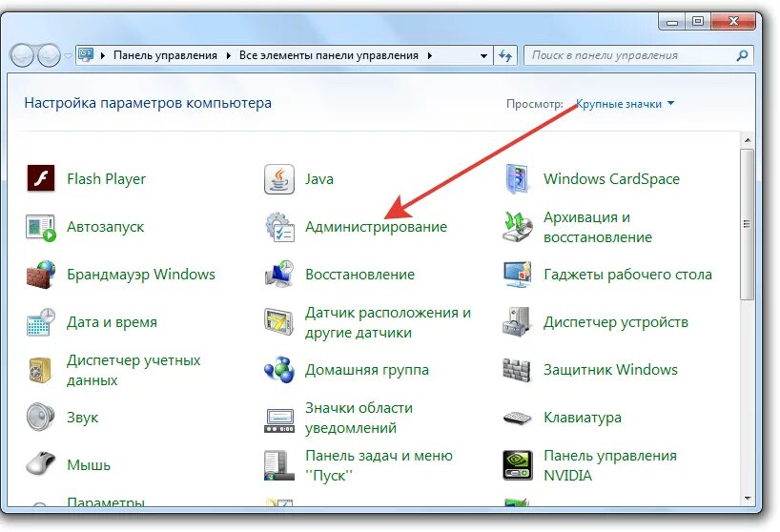This screenshot has width=780, height=532.
Task: Open the Диспетчер устройств link
Action: tap(616, 322)
